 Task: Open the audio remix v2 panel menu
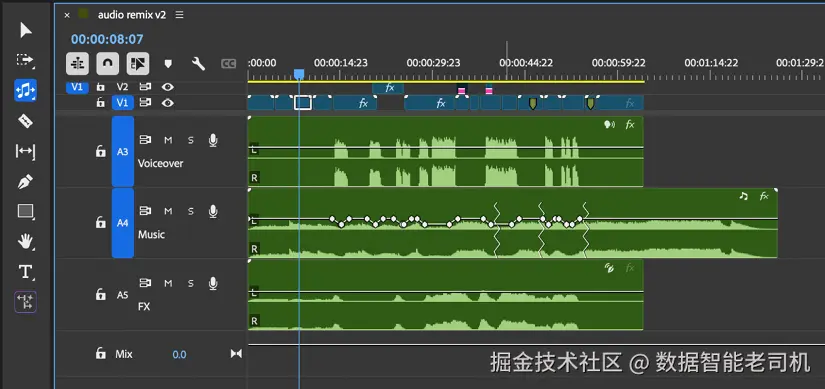click(x=179, y=15)
